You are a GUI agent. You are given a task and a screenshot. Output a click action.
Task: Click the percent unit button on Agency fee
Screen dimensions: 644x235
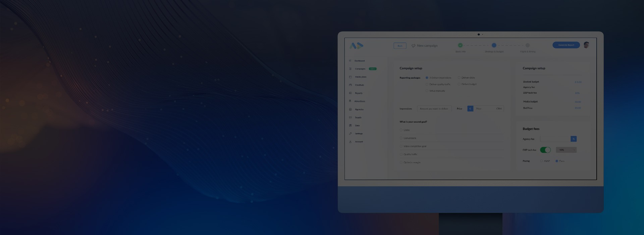tap(574, 139)
